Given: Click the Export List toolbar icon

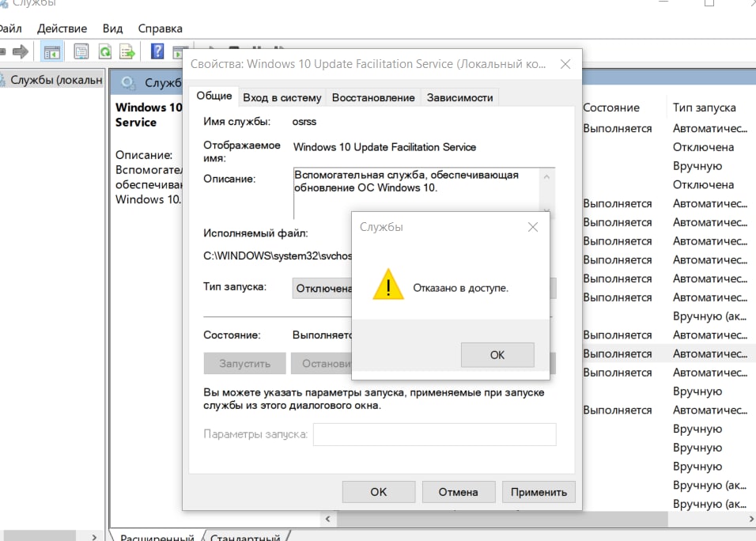Looking at the screenshot, I should tap(127, 51).
